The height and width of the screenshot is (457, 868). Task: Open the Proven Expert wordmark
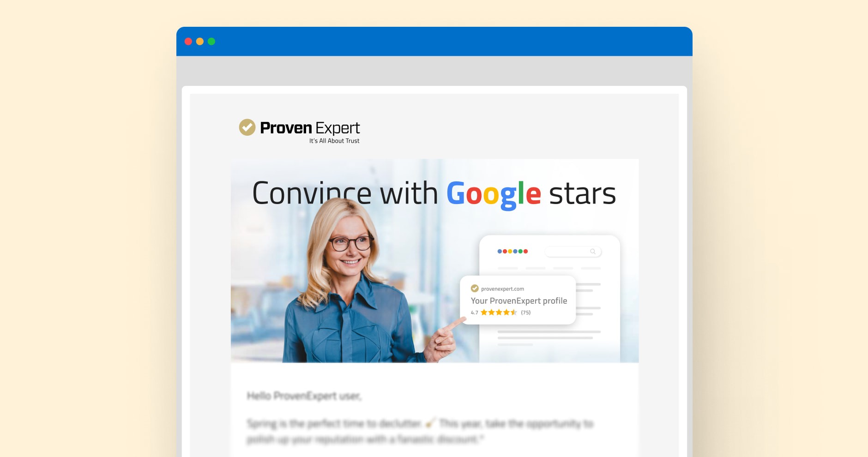[x=310, y=128]
